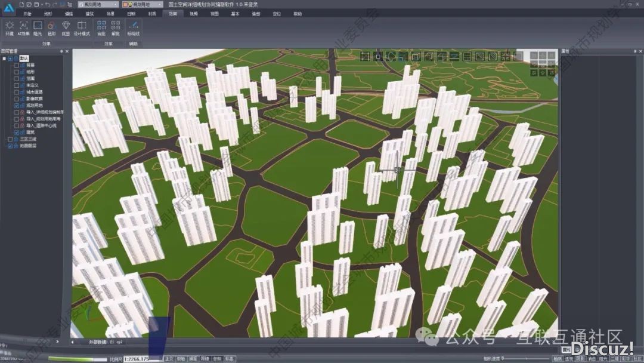
Task: Switch on 设计模式 design mode
Action: coord(82,29)
